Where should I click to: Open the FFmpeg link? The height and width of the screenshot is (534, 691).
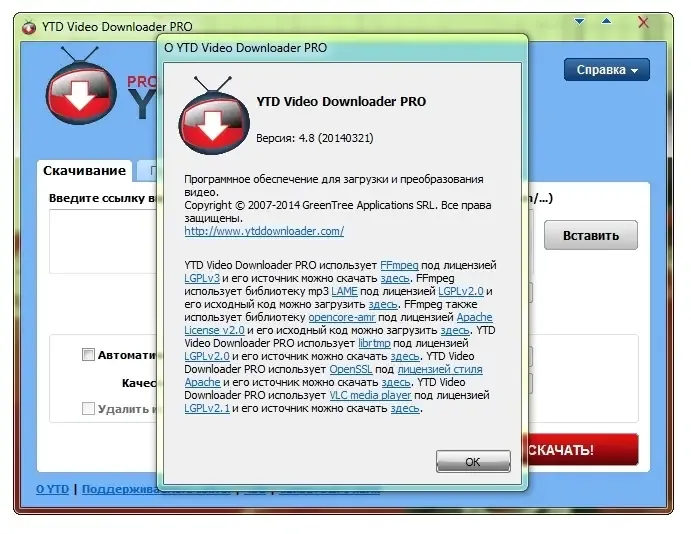(x=399, y=265)
